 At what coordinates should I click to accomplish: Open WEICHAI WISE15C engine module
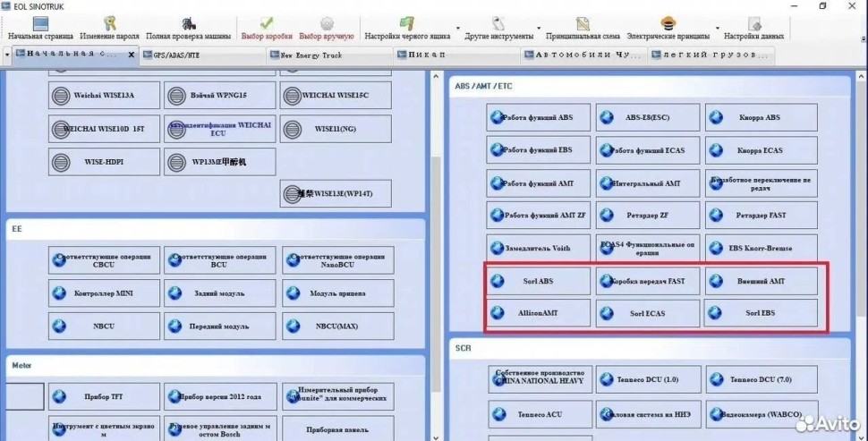coord(336,95)
